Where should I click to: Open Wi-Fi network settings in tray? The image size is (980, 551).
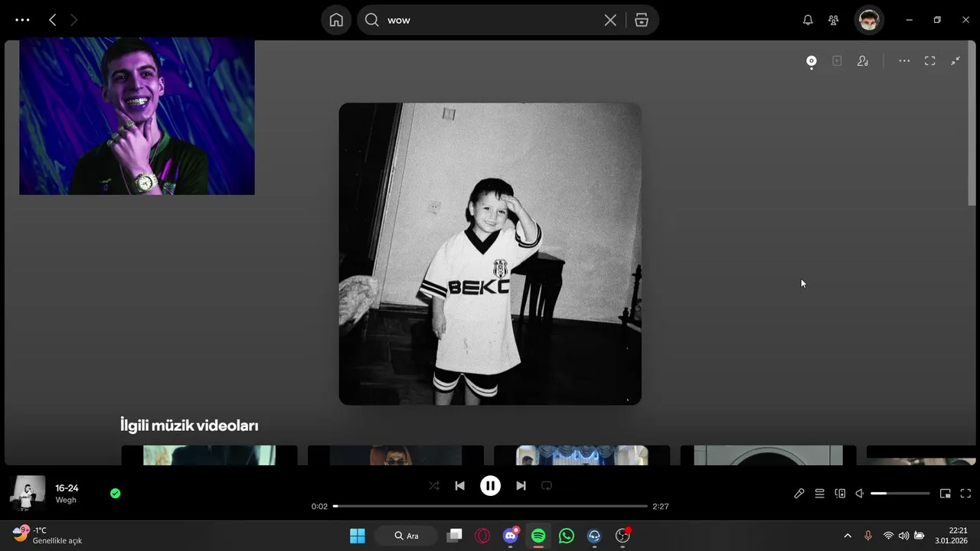coord(888,536)
